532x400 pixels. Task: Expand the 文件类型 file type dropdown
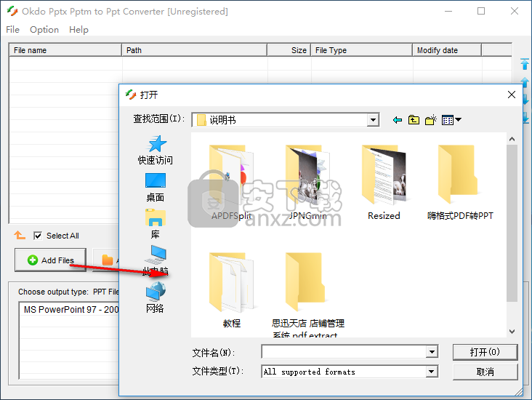431,372
